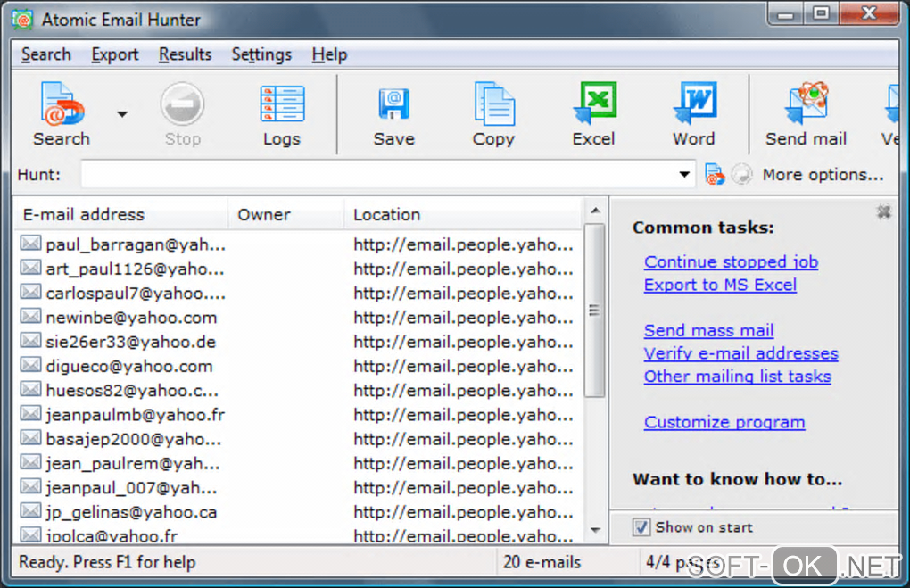The height and width of the screenshot is (588, 910).
Task: Click the Atomic Email Hunter title bar icon
Action: [x=22, y=20]
